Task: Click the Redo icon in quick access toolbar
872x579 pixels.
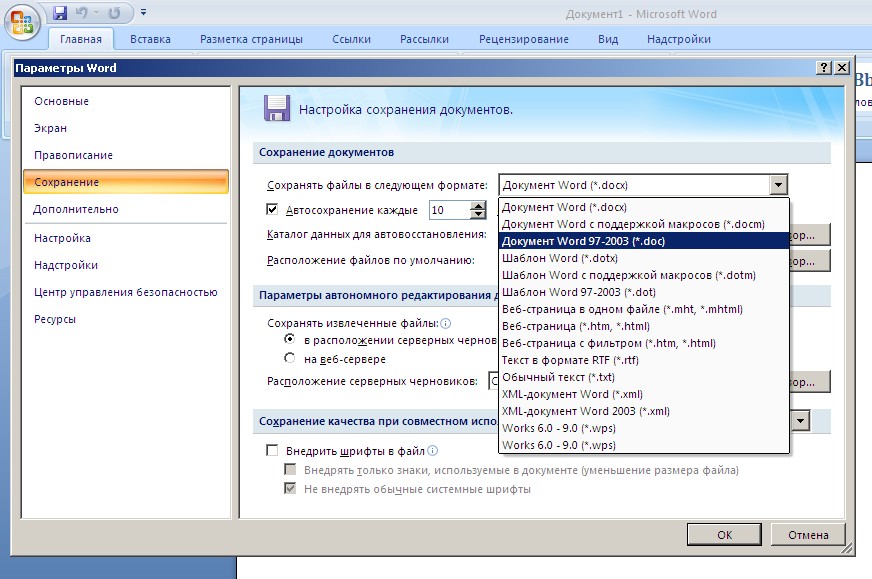Action: click(x=115, y=12)
